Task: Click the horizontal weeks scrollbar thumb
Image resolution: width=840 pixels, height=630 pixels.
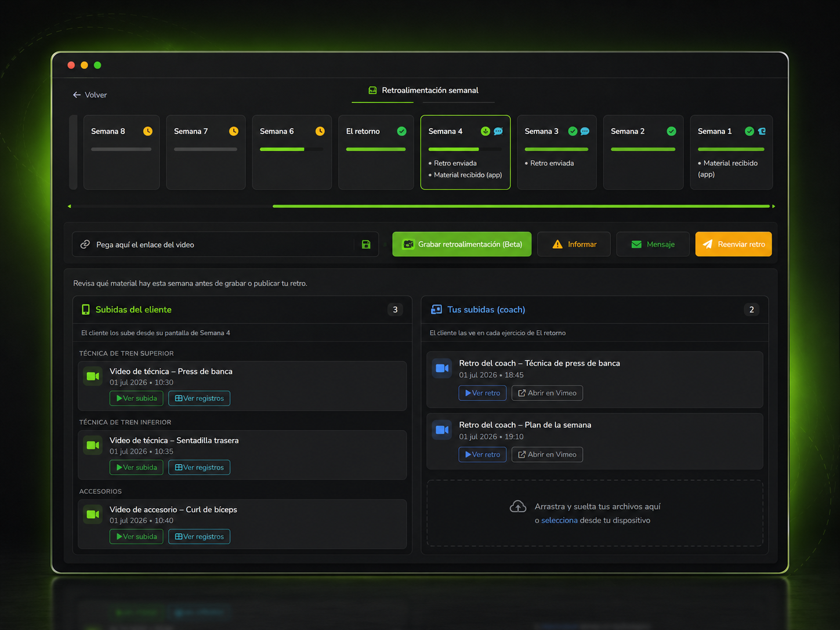Action: coord(521,206)
